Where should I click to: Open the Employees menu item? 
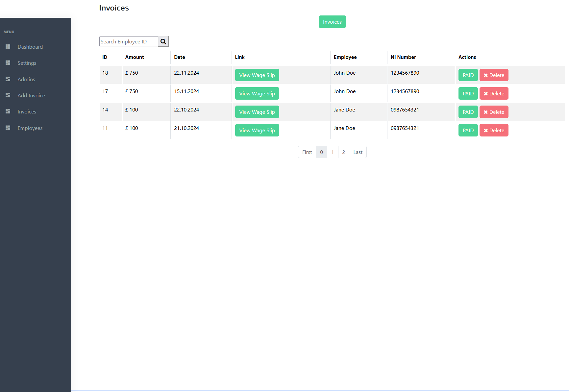pos(30,128)
